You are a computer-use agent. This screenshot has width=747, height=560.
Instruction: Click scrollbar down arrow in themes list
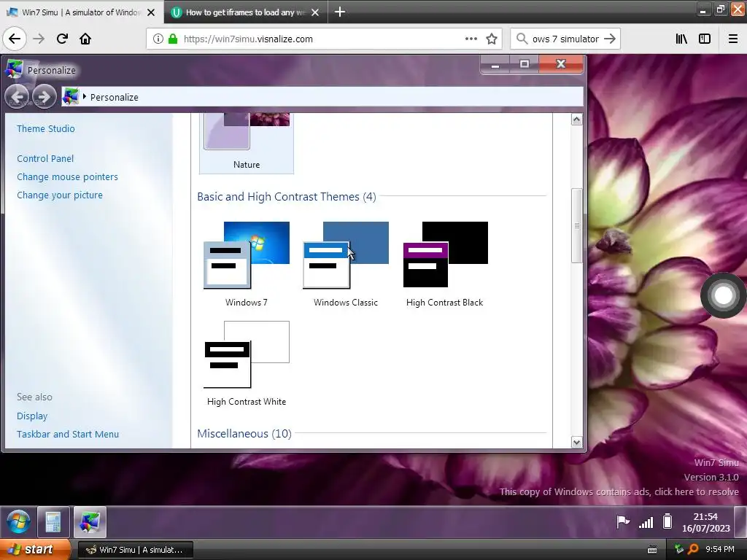[576, 443]
